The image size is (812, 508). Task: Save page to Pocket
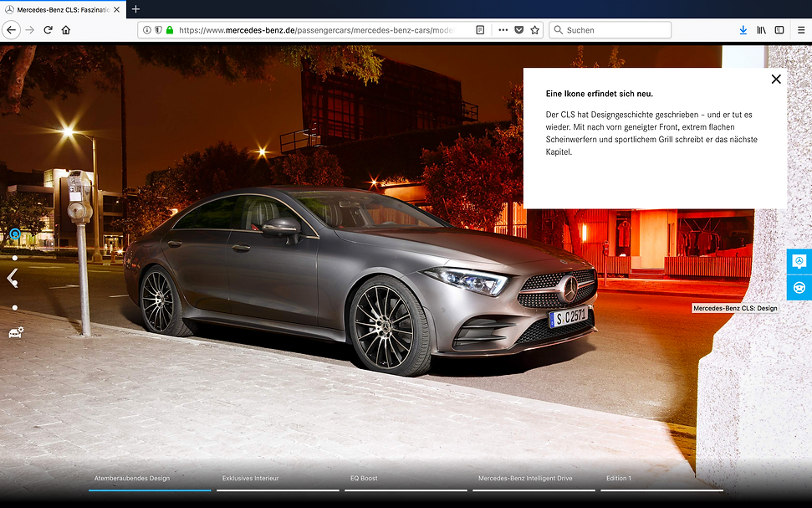pyautogui.click(x=518, y=30)
